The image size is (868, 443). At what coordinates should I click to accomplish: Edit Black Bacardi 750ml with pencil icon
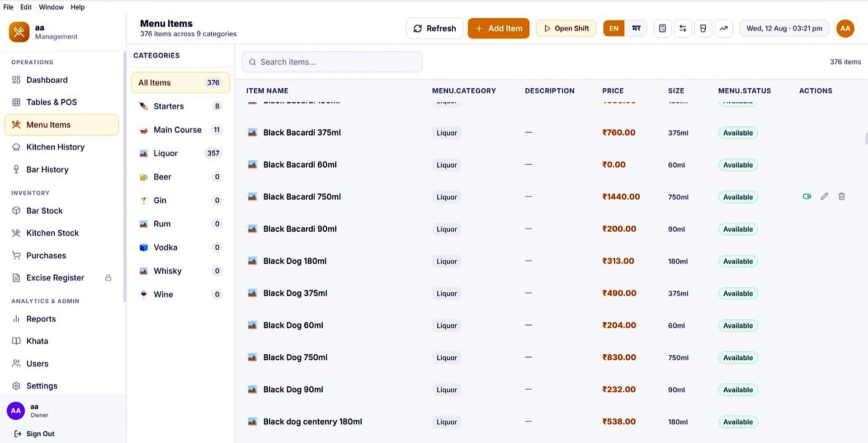(x=825, y=196)
